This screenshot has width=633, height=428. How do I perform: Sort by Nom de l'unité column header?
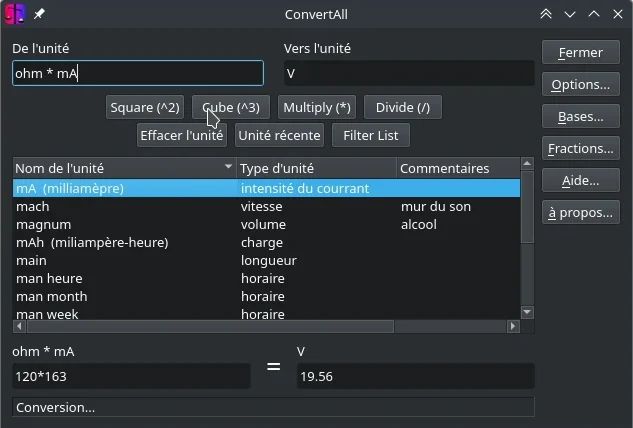(x=124, y=168)
